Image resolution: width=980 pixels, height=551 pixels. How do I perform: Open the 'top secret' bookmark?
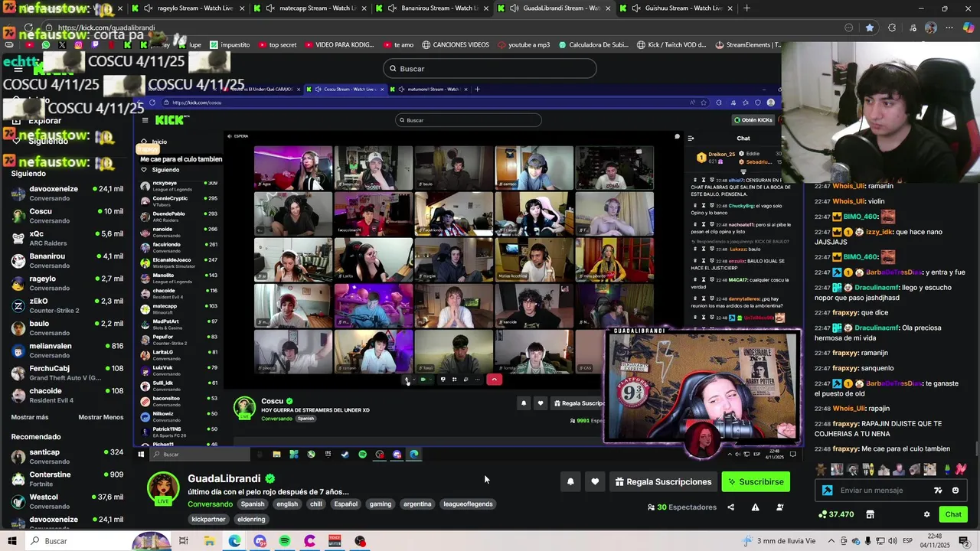coord(277,44)
